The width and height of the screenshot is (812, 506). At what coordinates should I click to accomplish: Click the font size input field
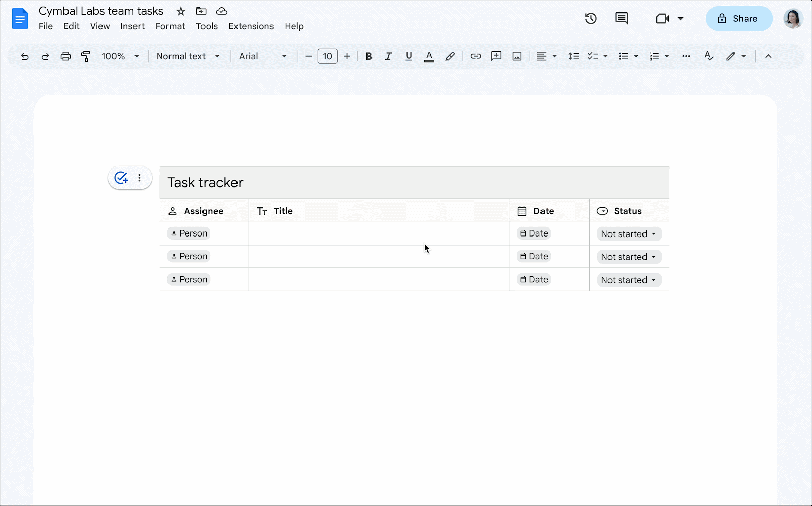327,56
